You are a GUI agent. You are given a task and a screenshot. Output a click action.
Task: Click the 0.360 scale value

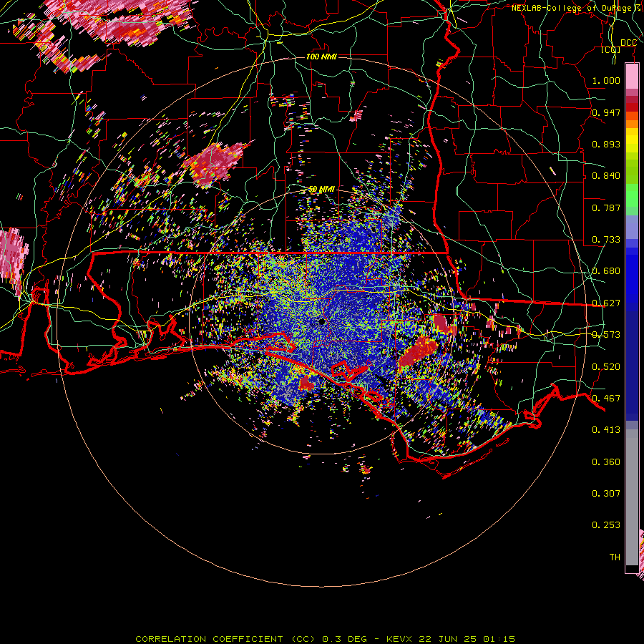(x=606, y=462)
